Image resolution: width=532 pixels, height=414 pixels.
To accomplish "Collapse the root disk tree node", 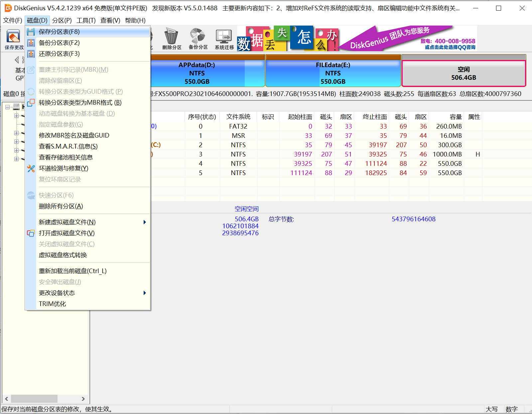I will tap(7, 107).
